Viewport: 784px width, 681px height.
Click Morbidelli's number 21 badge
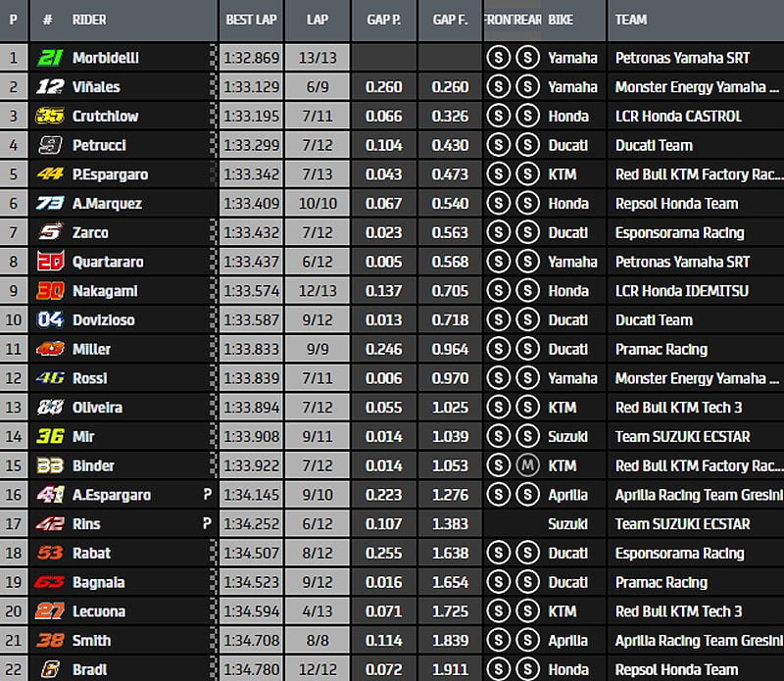click(49, 58)
